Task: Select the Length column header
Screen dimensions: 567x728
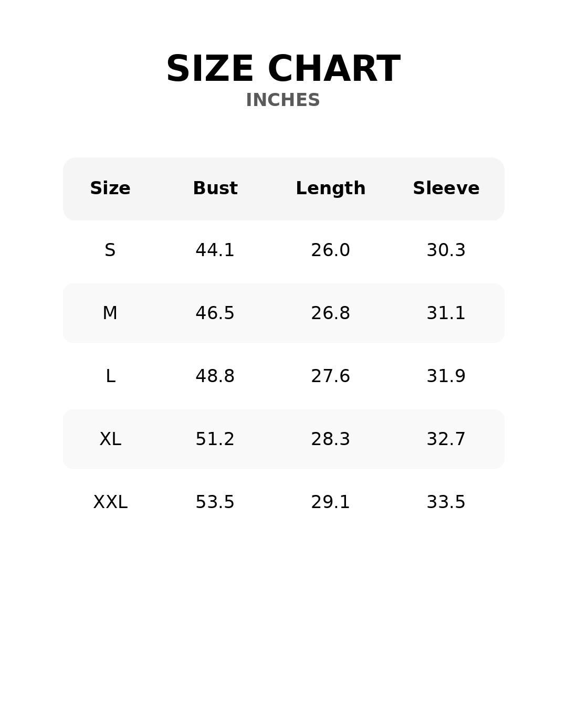Action: 331,188
